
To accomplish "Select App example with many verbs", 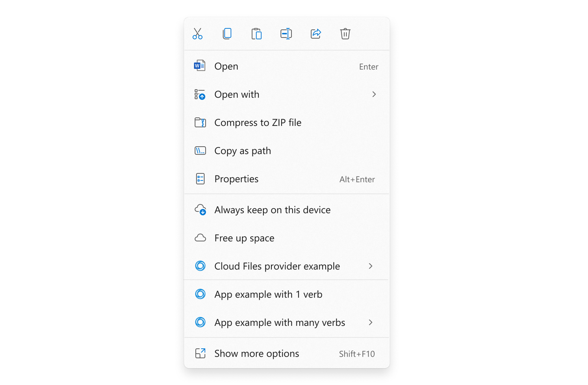I will click(x=287, y=322).
